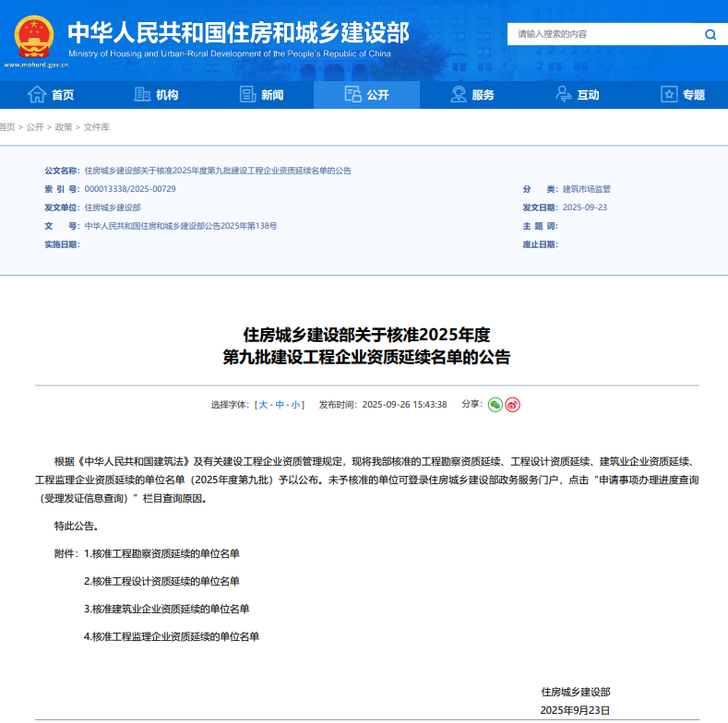The width and height of the screenshot is (728, 723).
Task: Click the 互动 interaction icon
Action: (564, 95)
